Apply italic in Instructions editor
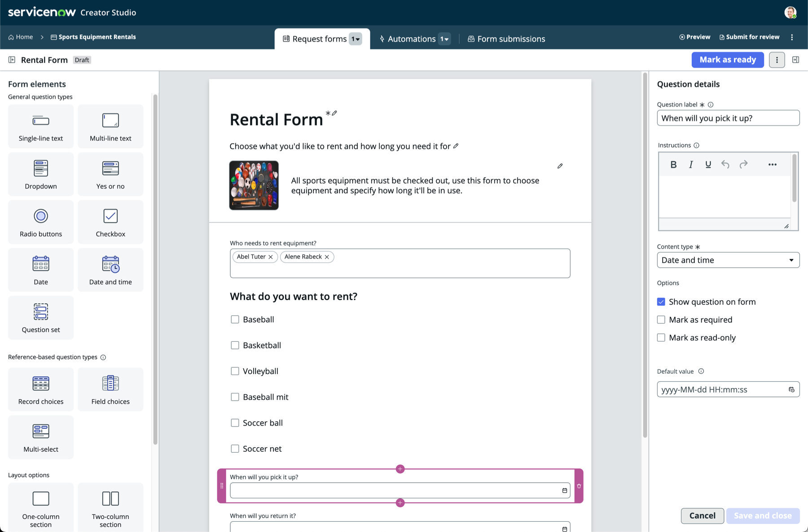808x532 pixels. [x=691, y=165]
